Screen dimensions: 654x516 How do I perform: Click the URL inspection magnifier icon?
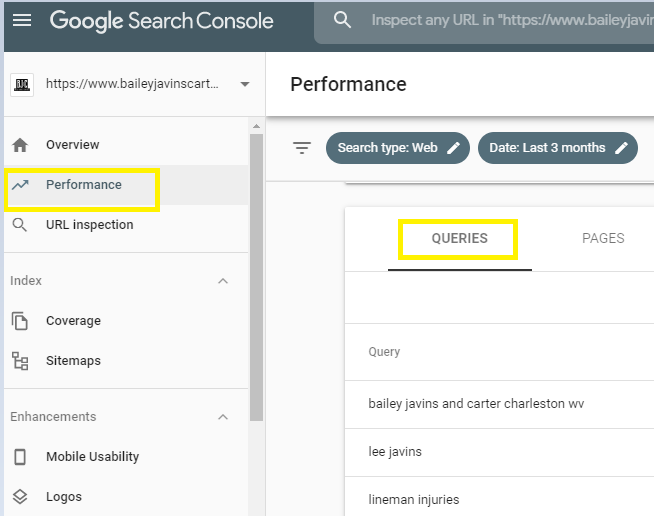[20, 225]
